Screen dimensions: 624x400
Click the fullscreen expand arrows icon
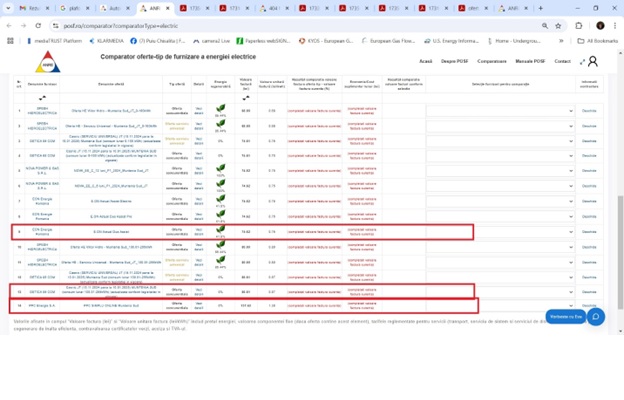click(x=582, y=62)
